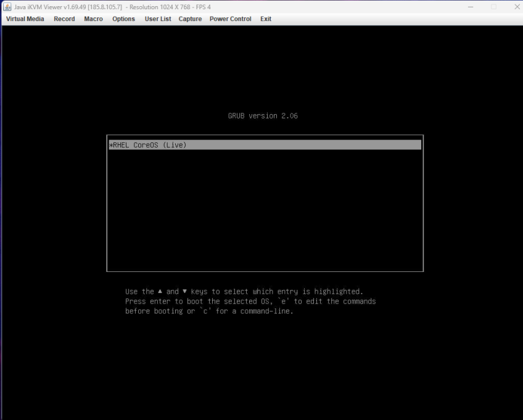
Task: Click the highlighted GRUB menu entry asterisk
Action: point(111,144)
